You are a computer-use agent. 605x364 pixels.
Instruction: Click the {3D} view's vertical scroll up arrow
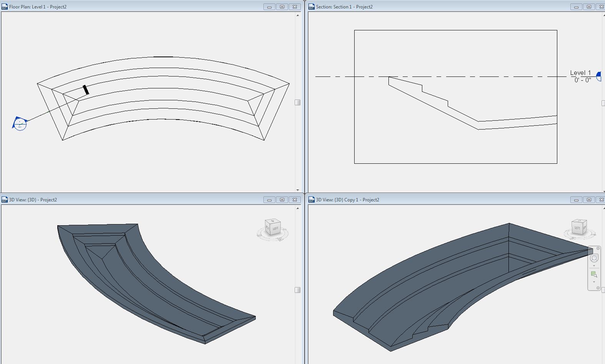298,208
